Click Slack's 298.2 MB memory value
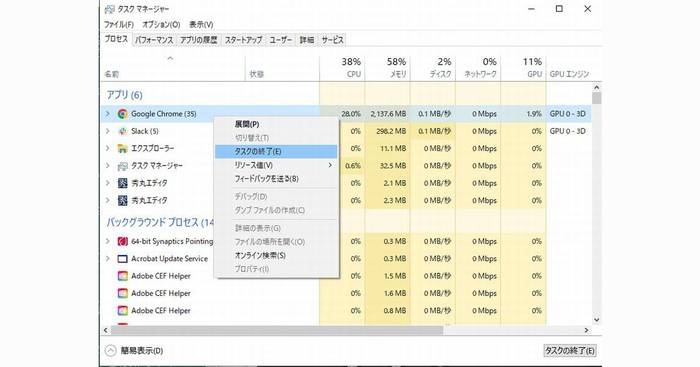The height and width of the screenshot is (367, 700). click(391, 131)
